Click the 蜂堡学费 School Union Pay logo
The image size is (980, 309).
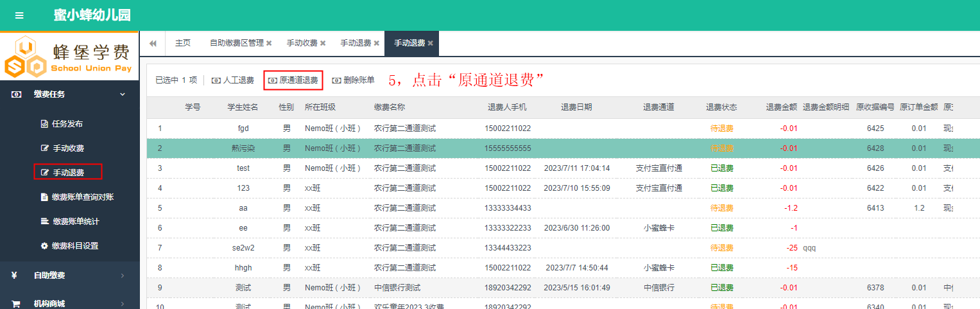coord(69,57)
